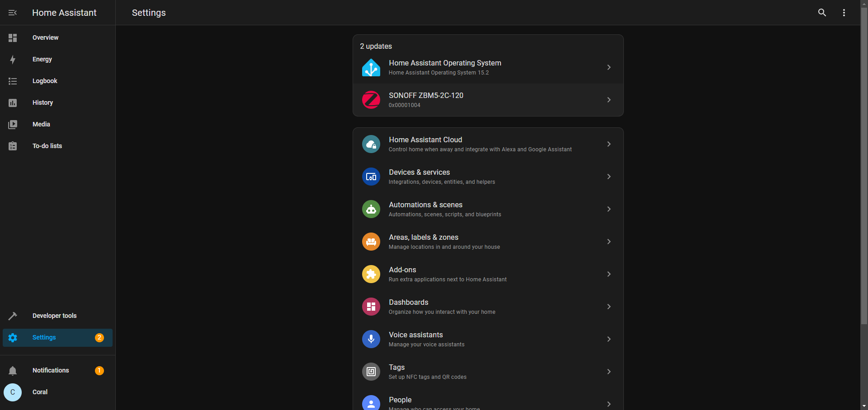The width and height of the screenshot is (868, 410).
Task: Click the Logbook list icon
Action: point(13,81)
